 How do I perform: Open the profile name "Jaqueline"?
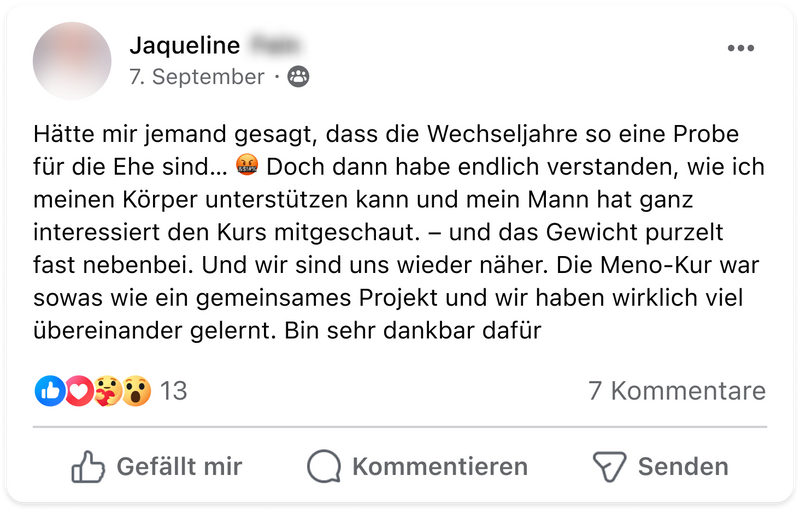tap(185, 45)
